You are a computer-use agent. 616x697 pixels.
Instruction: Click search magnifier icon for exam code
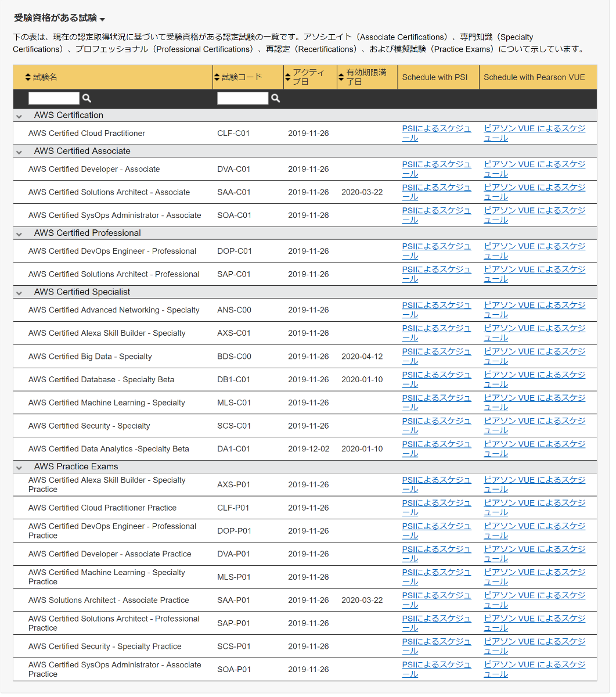pyautogui.click(x=275, y=98)
